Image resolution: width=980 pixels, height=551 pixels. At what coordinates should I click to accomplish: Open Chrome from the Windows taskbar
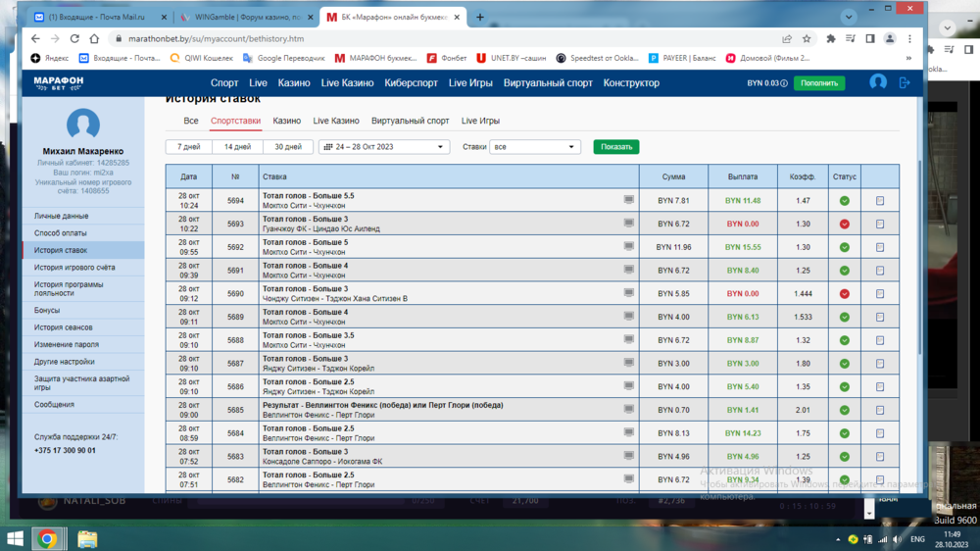pyautogui.click(x=47, y=539)
